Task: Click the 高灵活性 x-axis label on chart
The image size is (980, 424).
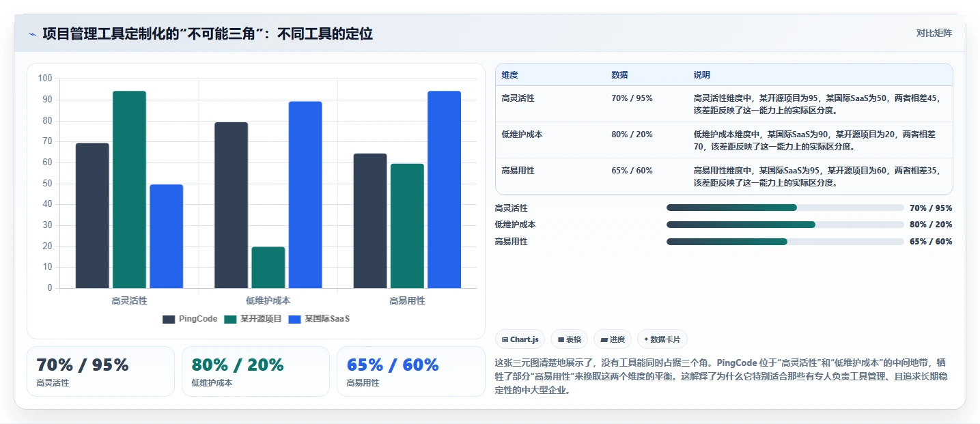Action: click(129, 300)
